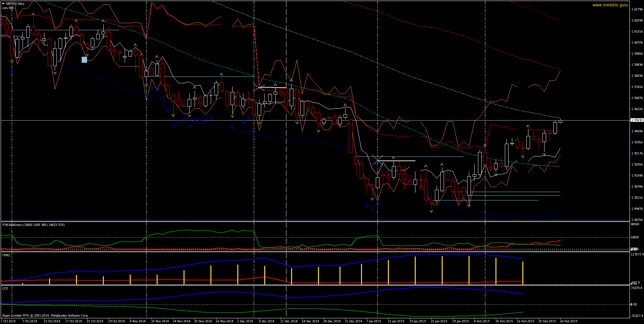Click ODK2 scale value 117077.5
The height and width of the screenshot is (324, 644).
(637, 254)
